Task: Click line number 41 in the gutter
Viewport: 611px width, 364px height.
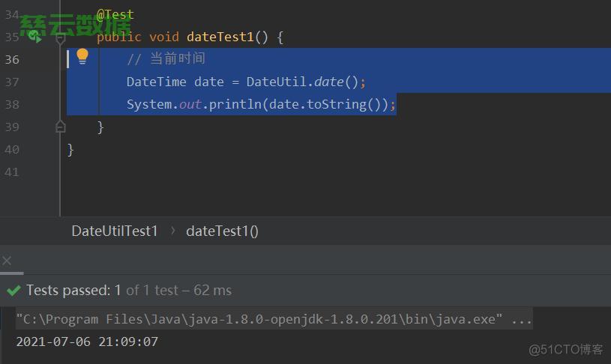Action: (x=11, y=172)
